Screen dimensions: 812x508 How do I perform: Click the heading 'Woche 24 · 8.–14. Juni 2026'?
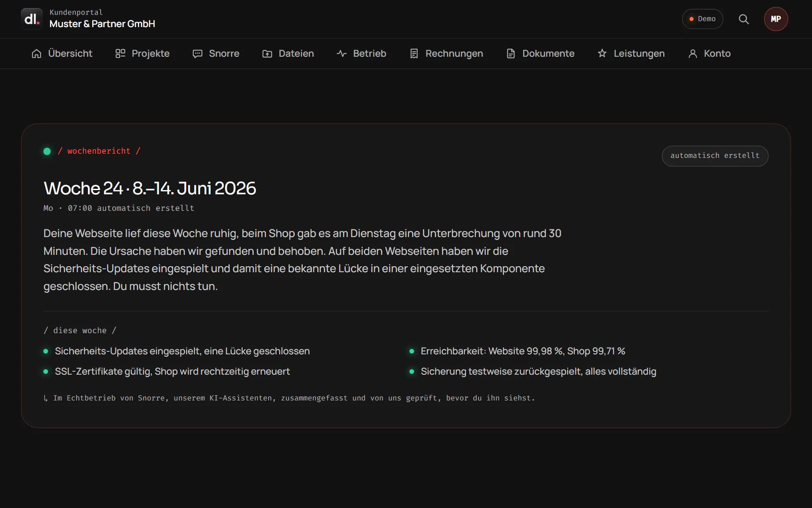click(150, 188)
